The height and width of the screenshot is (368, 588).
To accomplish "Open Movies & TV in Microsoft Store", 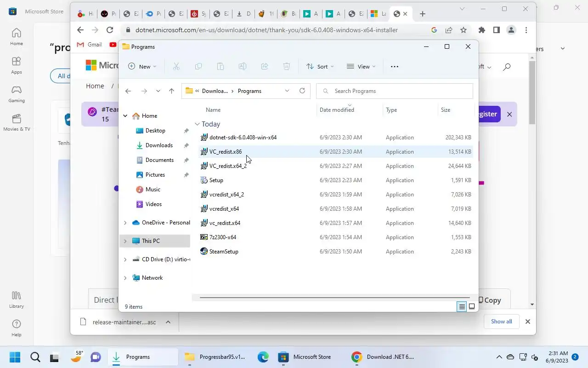I will click(17, 122).
